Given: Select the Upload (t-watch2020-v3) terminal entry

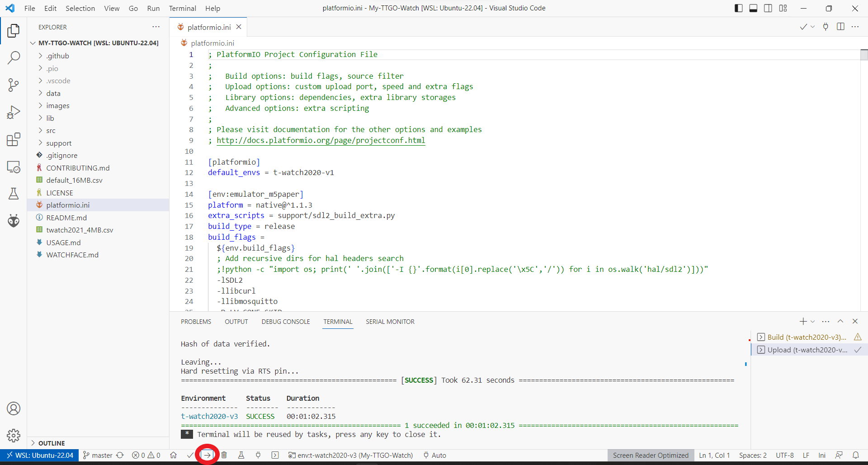Looking at the screenshot, I should (804, 350).
